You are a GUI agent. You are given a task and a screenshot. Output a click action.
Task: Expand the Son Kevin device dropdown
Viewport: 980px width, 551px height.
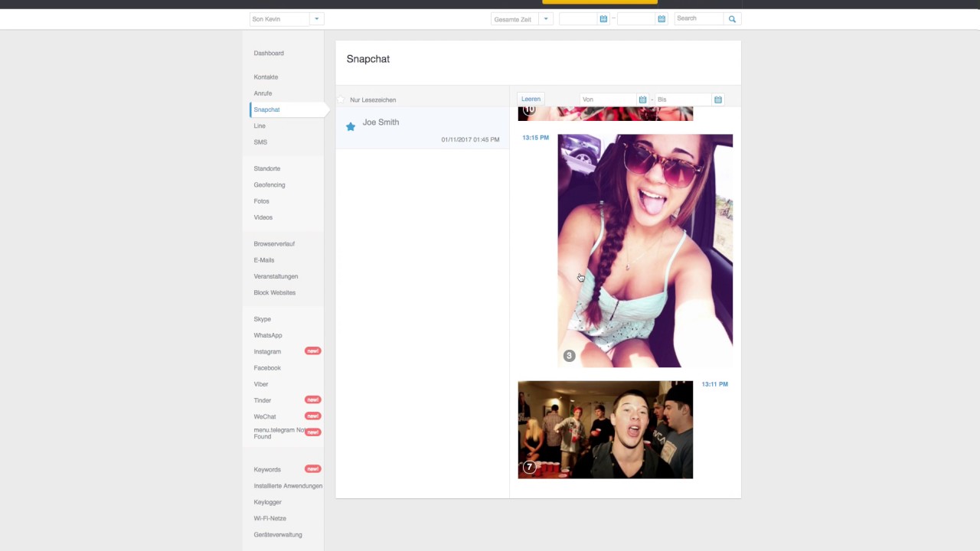tap(317, 19)
